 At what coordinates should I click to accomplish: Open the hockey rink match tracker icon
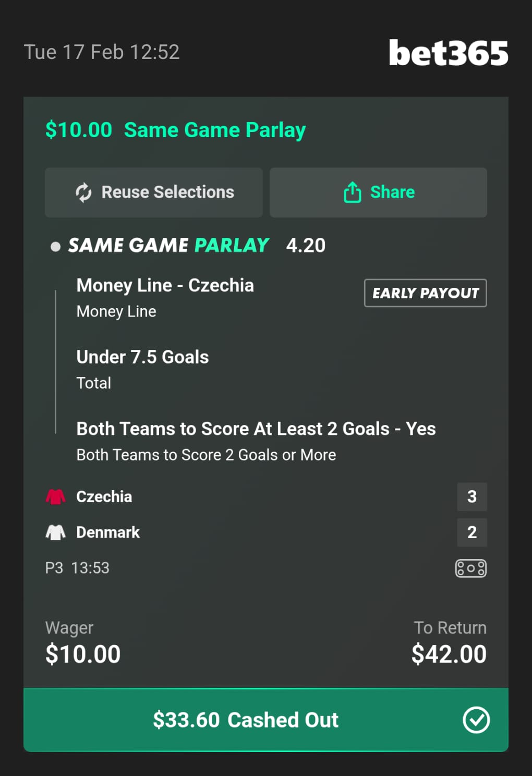pyautogui.click(x=470, y=568)
